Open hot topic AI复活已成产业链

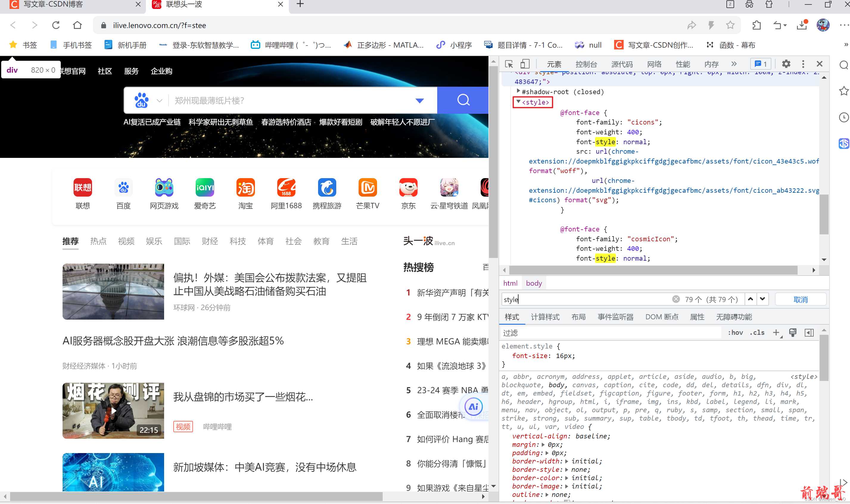tap(152, 122)
